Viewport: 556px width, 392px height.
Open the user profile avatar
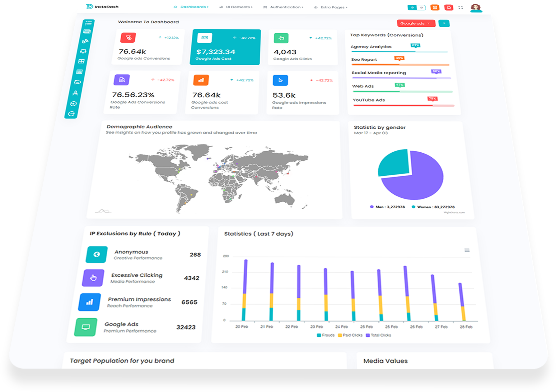coord(476,8)
